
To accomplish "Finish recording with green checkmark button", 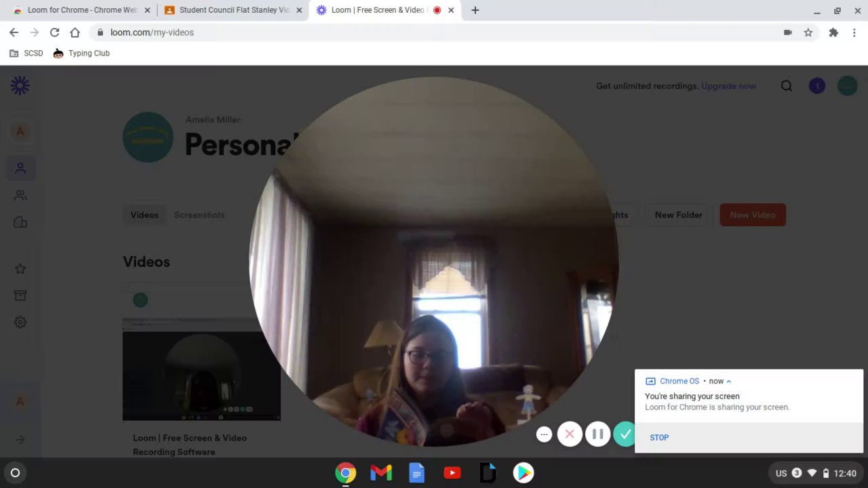I will pos(625,434).
